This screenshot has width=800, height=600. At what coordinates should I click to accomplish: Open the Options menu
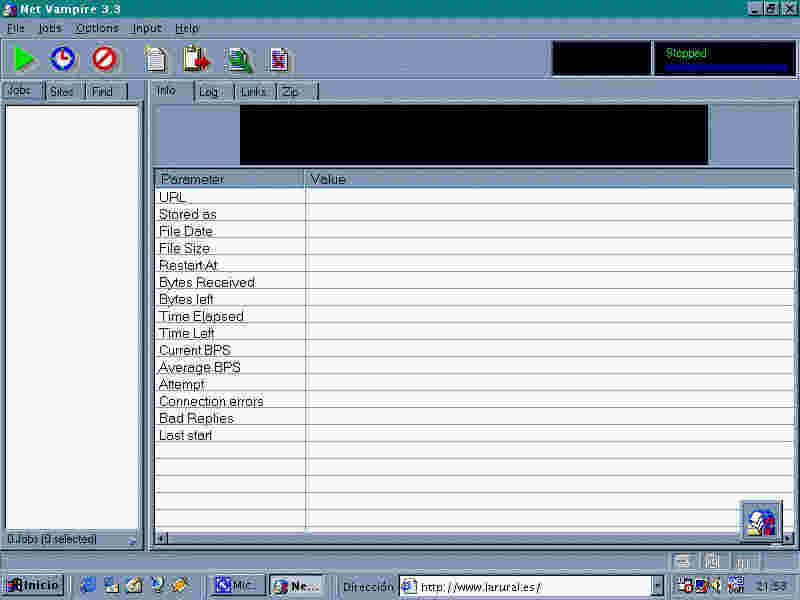(97, 28)
